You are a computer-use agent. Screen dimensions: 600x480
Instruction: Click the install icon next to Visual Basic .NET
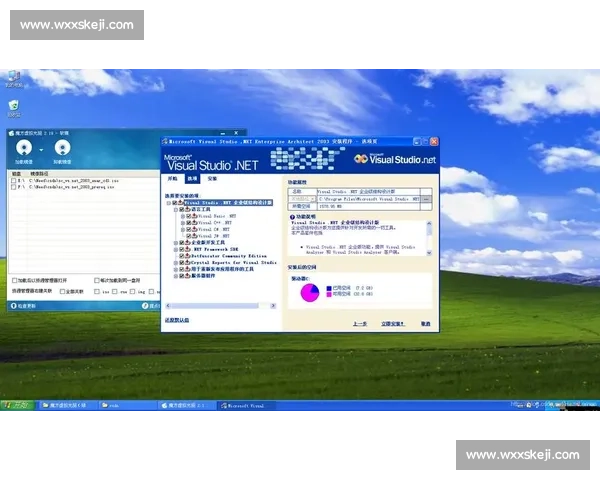pos(194,216)
